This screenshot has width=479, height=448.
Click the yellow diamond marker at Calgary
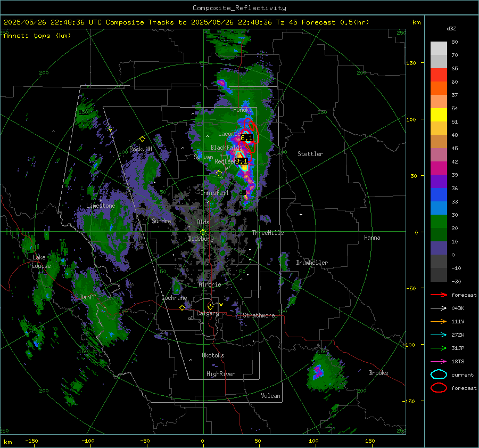(x=210, y=307)
